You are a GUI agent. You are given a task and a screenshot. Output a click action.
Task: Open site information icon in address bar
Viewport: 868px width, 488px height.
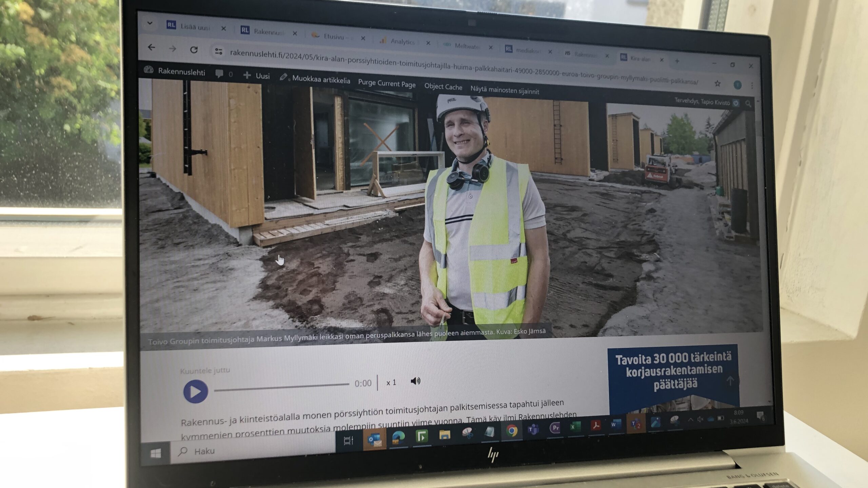pyautogui.click(x=218, y=52)
